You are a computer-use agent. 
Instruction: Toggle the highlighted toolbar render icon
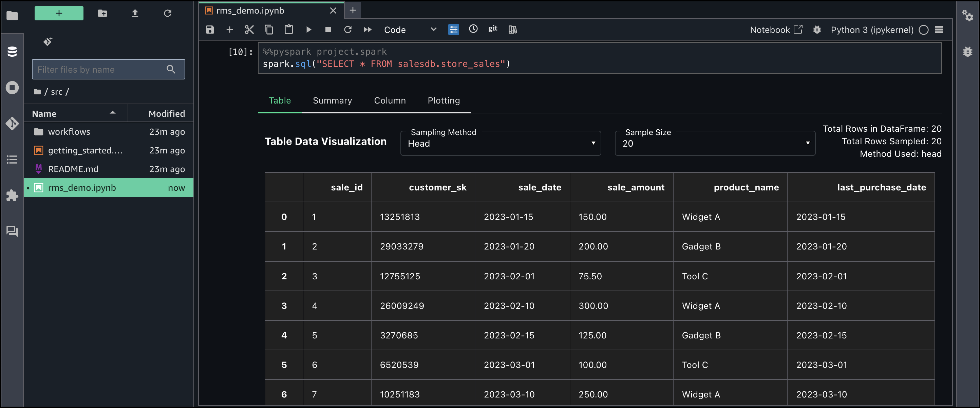(453, 30)
